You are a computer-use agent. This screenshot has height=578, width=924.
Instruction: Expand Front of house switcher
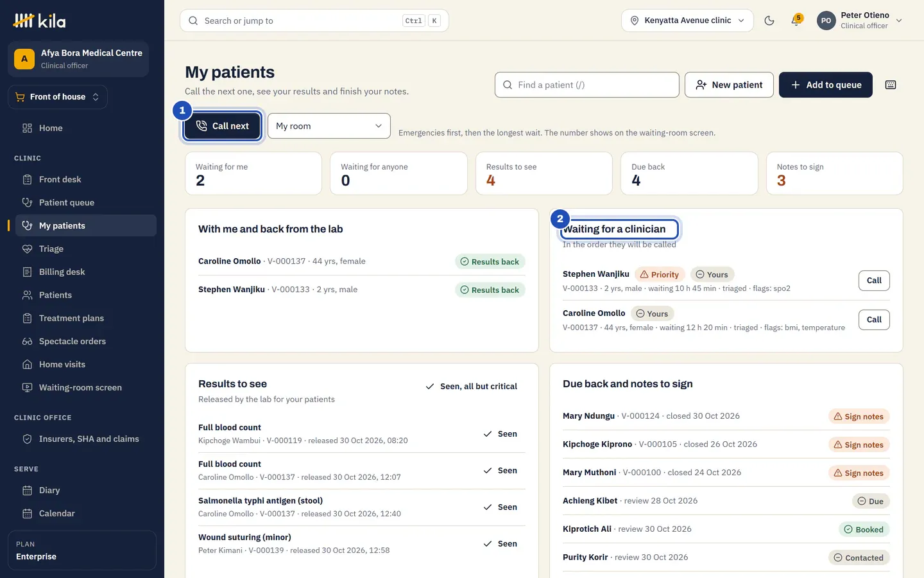58,97
